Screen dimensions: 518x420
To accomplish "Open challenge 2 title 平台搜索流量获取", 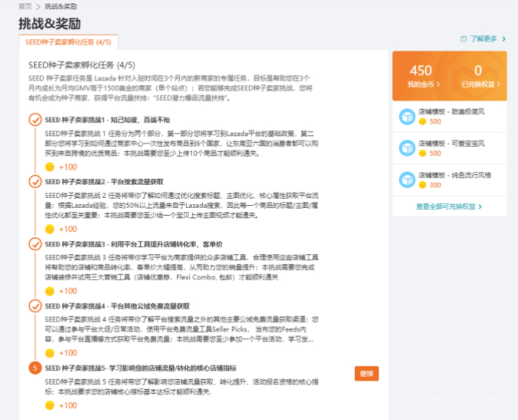I will 104,181.
